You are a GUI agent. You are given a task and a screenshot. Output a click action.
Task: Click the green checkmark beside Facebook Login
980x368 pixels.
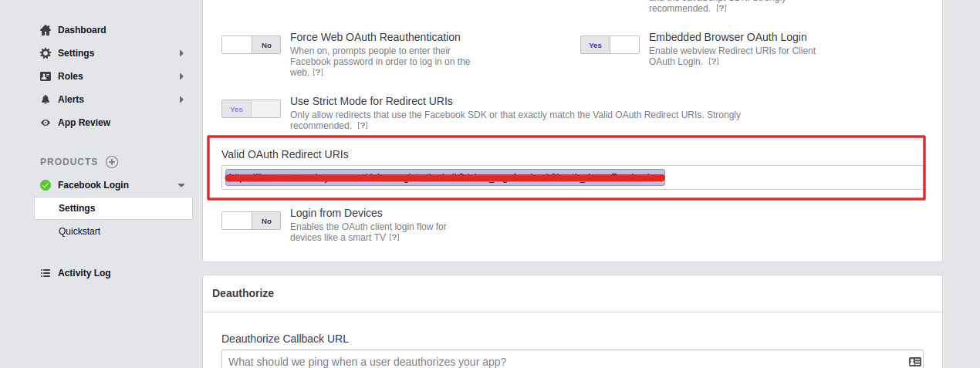(x=46, y=185)
